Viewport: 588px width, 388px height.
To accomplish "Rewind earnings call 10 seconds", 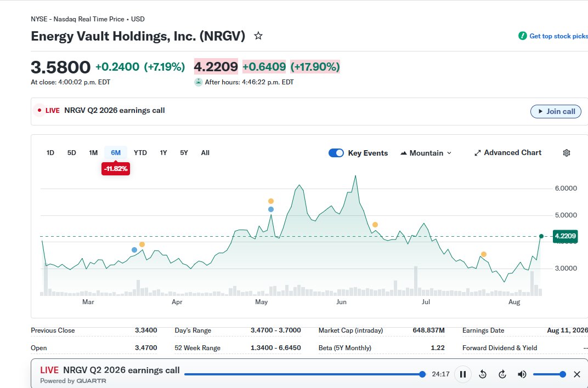I will click(x=483, y=374).
